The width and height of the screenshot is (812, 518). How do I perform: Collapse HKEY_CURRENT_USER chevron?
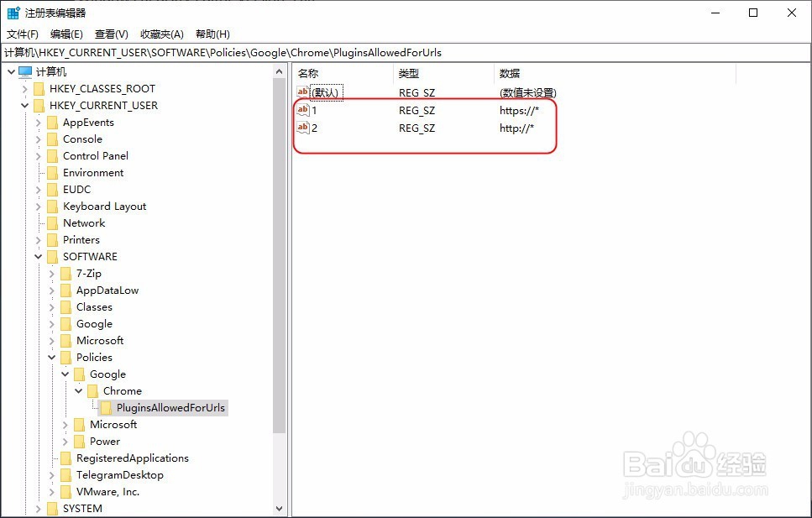click(x=24, y=105)
